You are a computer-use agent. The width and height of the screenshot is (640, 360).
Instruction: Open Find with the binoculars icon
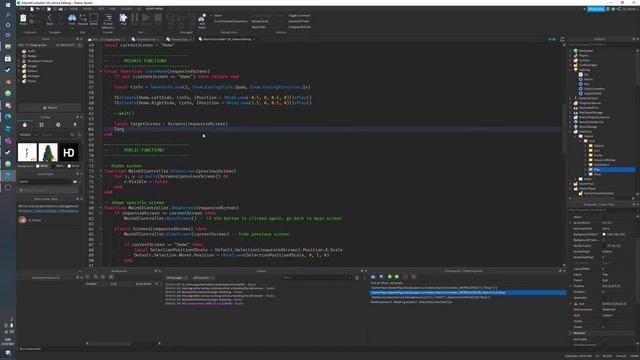tap(72, 18)
